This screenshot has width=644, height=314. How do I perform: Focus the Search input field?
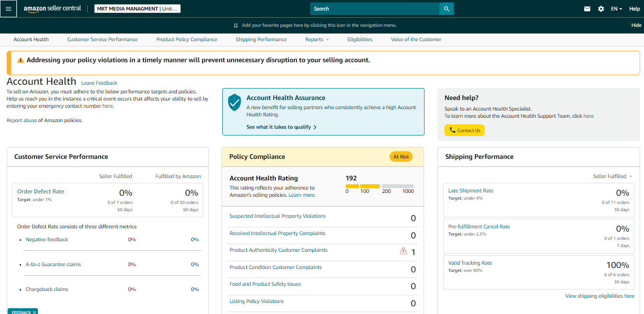pyautogui.click(x=375, y=9)
